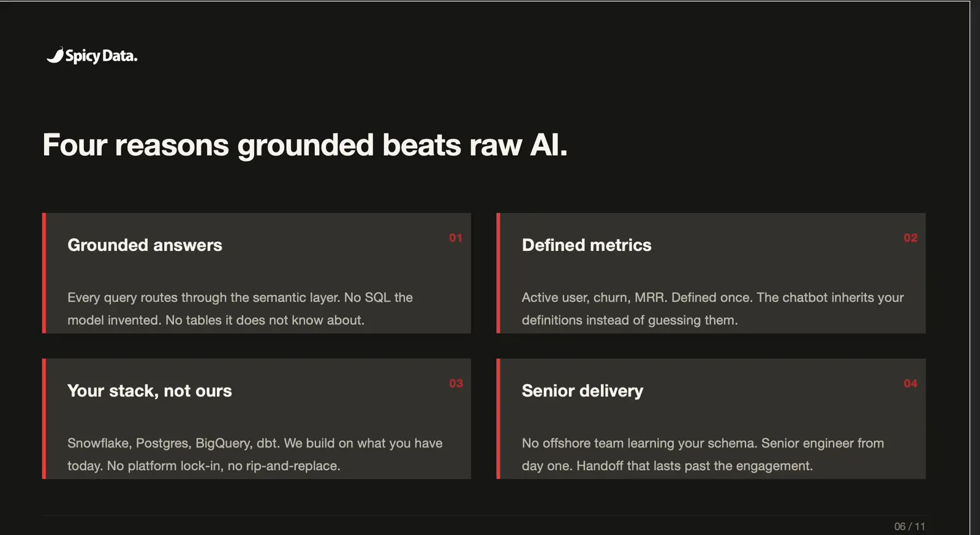
Task: Click the red 04 number badge
Action: [x=911, y=383]
